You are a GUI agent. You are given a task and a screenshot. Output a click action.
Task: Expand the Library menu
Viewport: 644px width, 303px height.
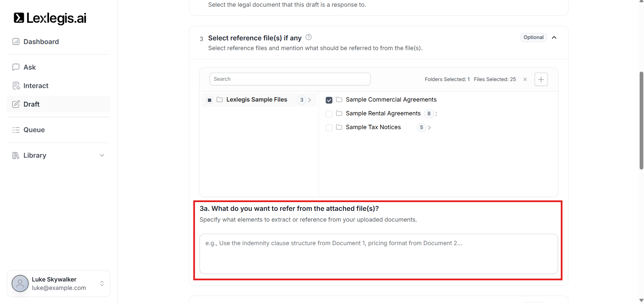click(102, 155)
